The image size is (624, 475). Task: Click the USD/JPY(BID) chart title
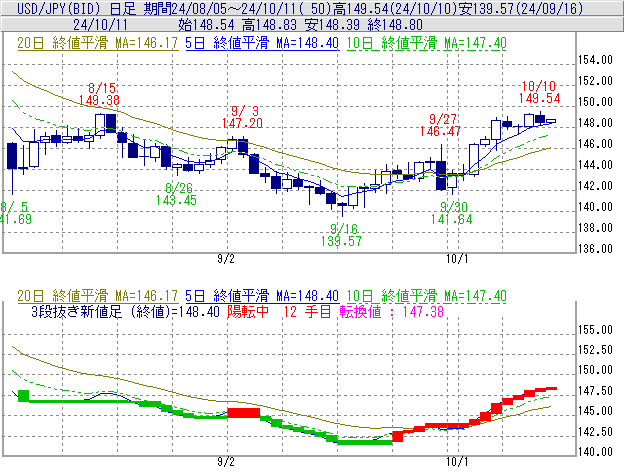click(x=52, y=8)
